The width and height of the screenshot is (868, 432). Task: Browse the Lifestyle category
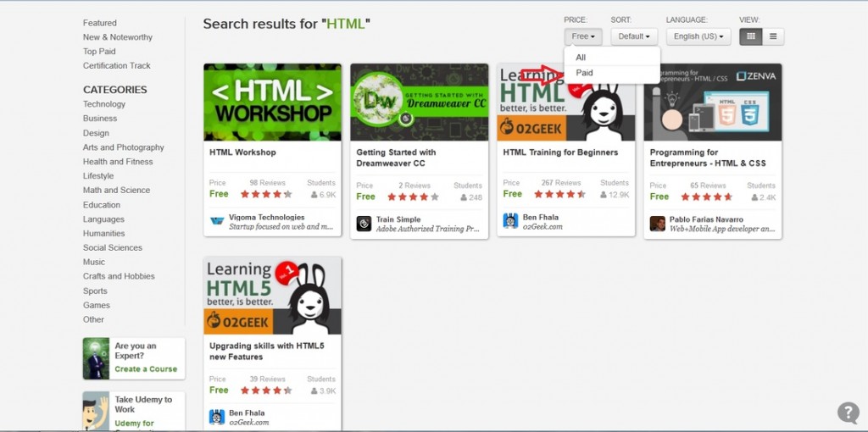click(98, 176)
